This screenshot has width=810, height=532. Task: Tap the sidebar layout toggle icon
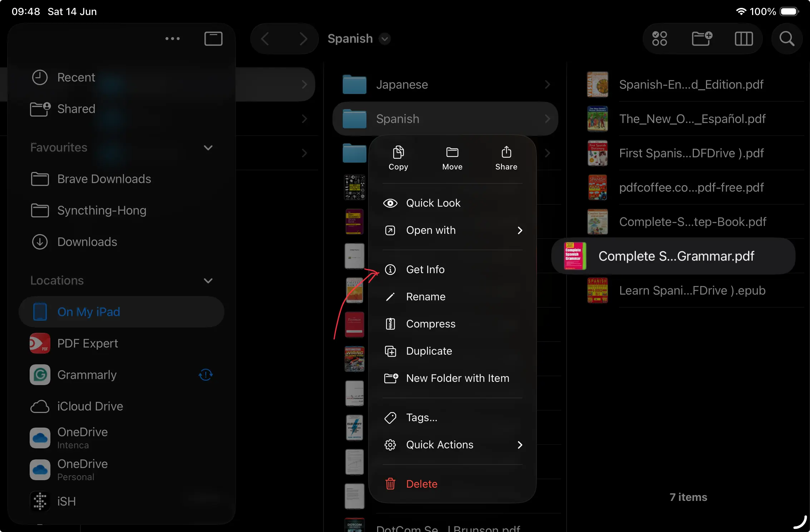point(213,39)
